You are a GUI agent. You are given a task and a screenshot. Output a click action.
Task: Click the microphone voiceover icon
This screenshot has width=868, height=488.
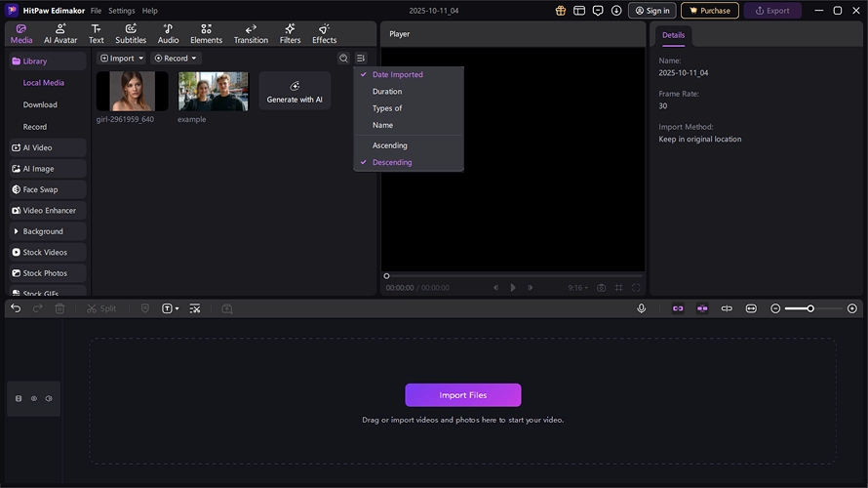pos(642,308)
